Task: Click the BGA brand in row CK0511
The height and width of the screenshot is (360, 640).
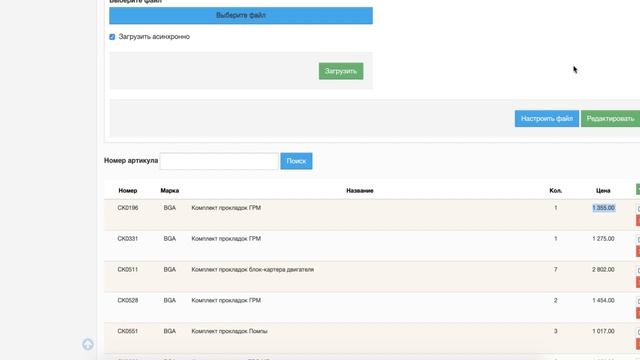Action: point(170,269)
